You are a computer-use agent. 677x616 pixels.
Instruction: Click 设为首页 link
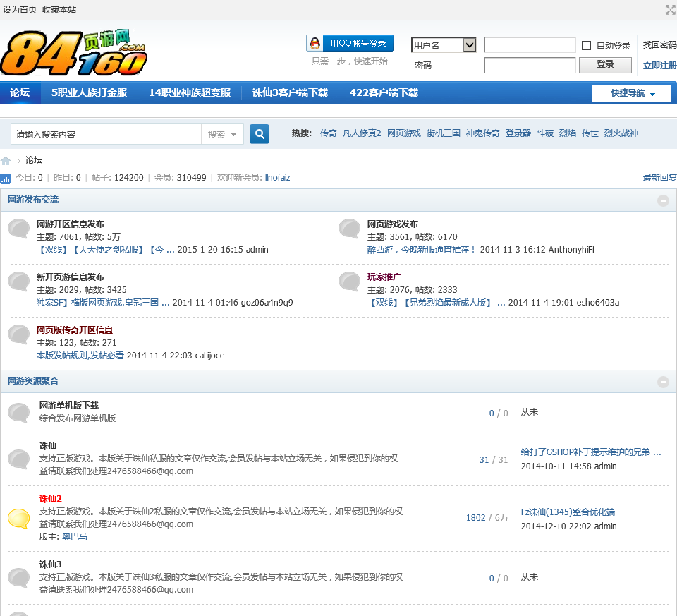[x=20, y=9]
